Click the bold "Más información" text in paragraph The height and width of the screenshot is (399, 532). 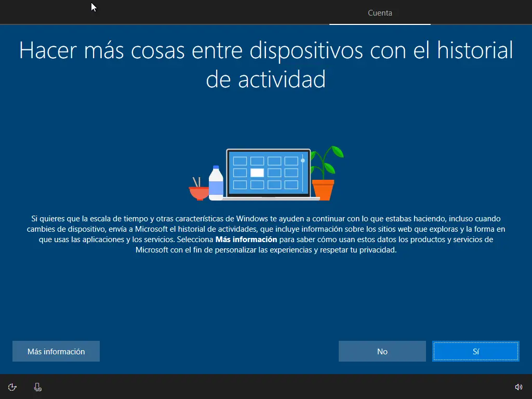246,240
